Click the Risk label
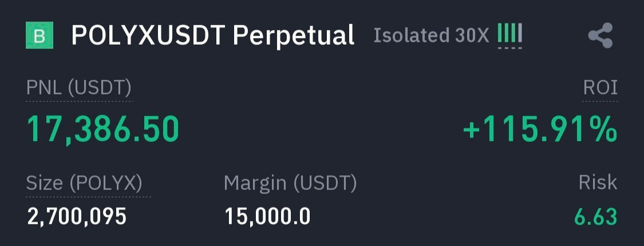644x246 pixels. tap(598, 182)
